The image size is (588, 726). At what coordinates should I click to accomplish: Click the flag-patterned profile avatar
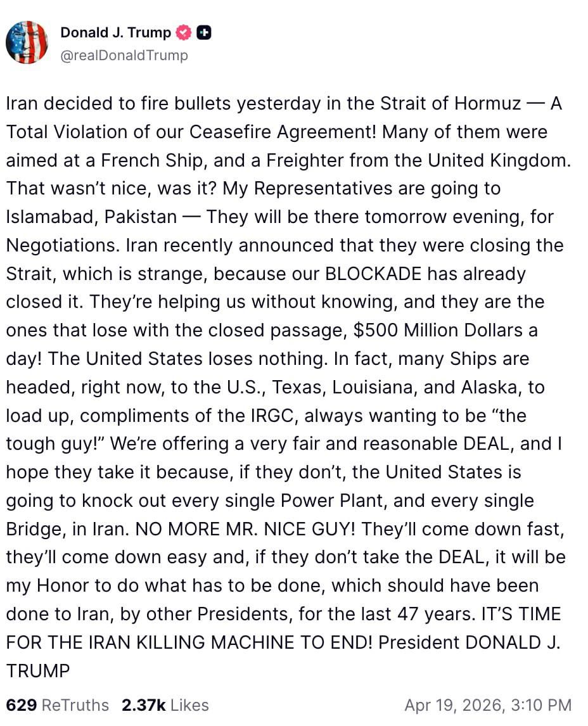pos(27,42)
